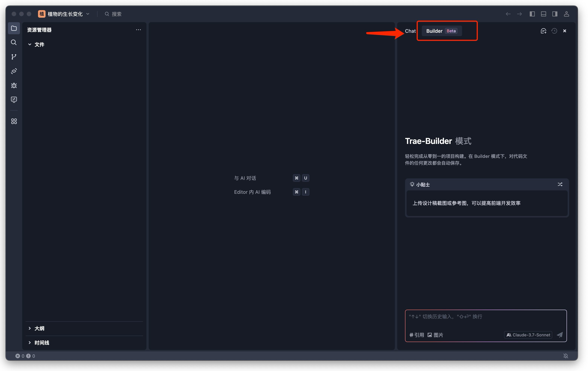Close the AI side panel

click(564, 31)
